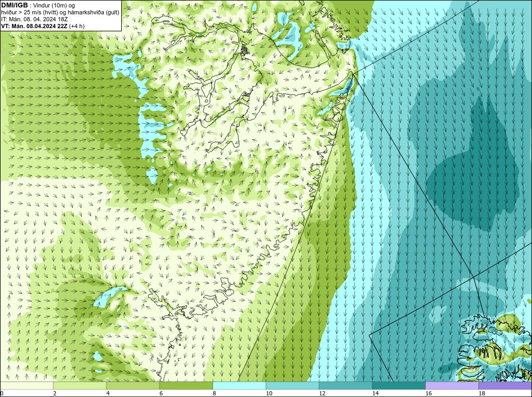
Task: Click the legend value label 4
Action: pos(108,393)
